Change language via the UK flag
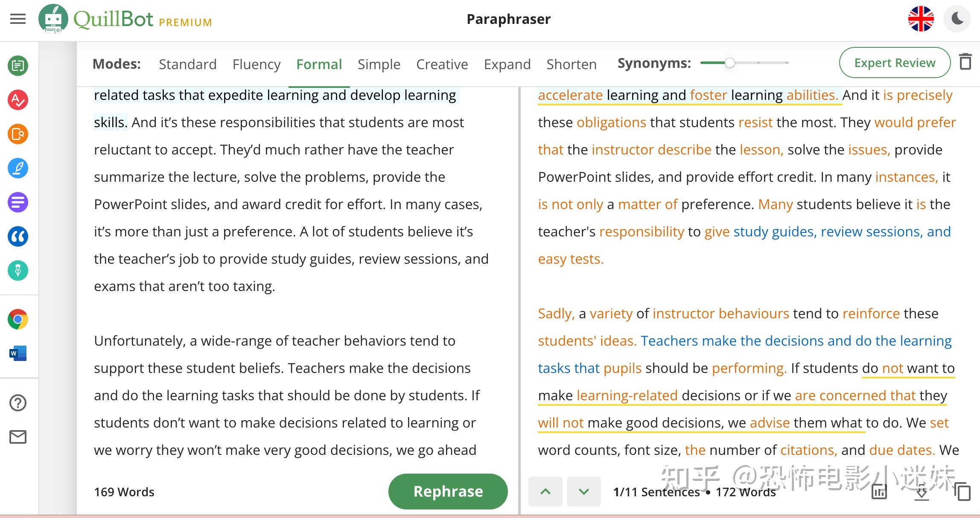 pos(921,19)
